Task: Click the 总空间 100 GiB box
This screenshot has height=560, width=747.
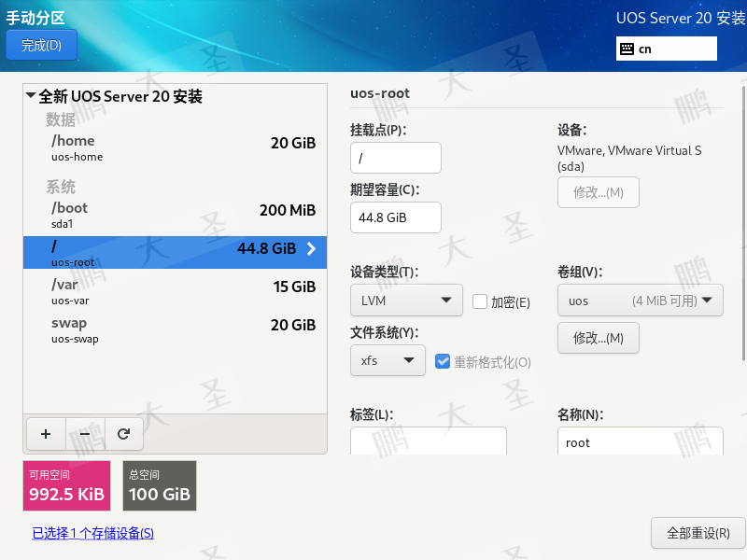Action: pos(160,485)
